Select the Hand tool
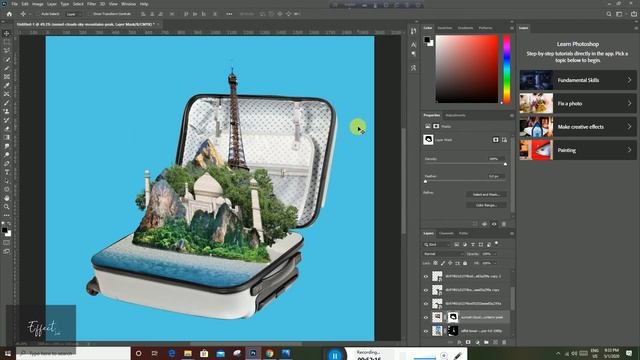640x360 pixels. point(7,198)
